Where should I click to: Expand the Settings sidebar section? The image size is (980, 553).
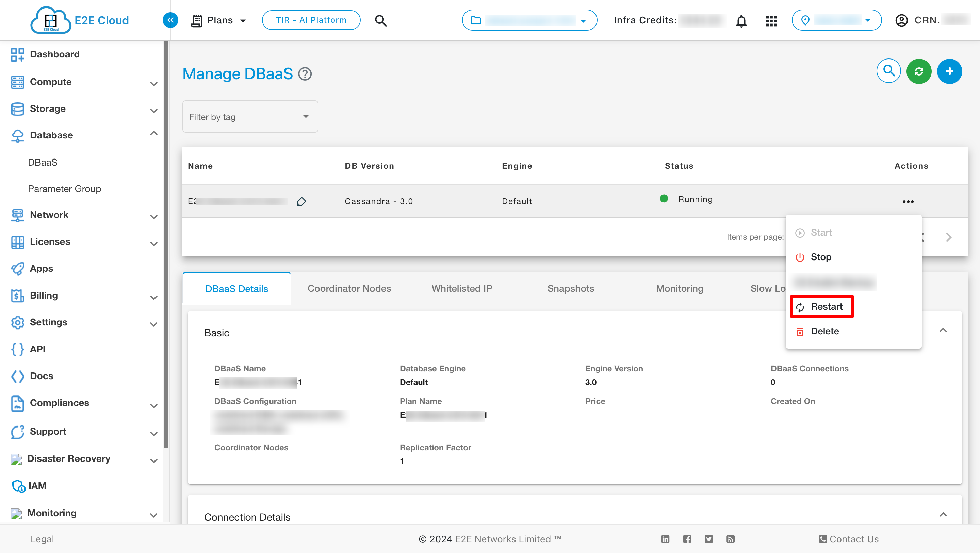(153, 324)
